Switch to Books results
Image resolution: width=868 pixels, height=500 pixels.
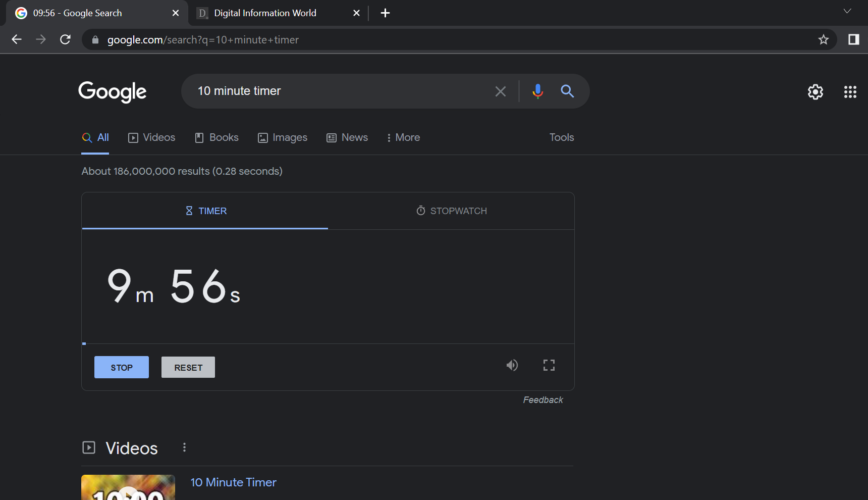tap(217, 137)
